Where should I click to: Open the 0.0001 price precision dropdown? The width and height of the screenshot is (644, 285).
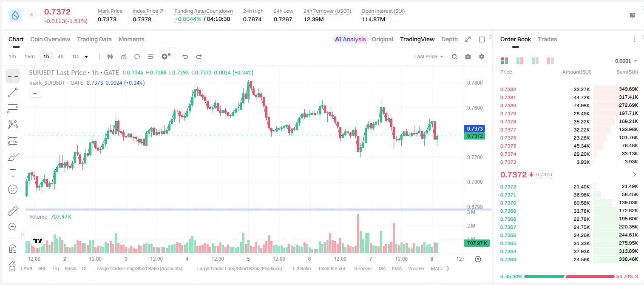point(626,61)
